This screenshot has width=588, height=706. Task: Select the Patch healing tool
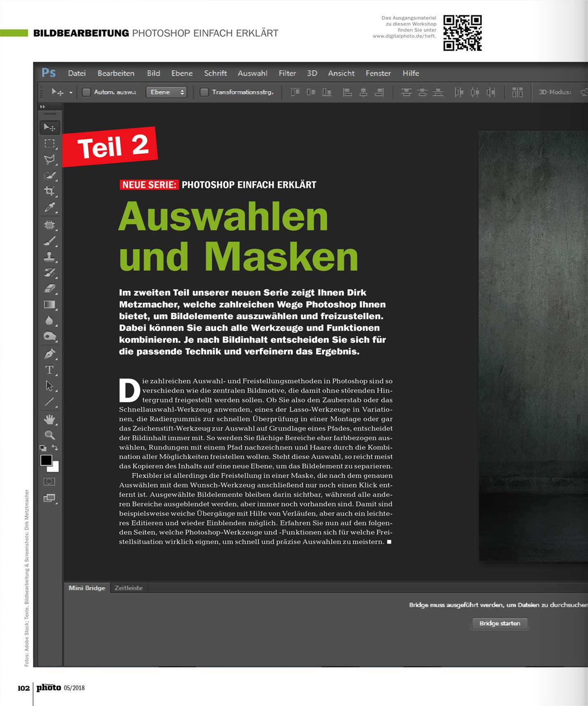pos(49,225)
